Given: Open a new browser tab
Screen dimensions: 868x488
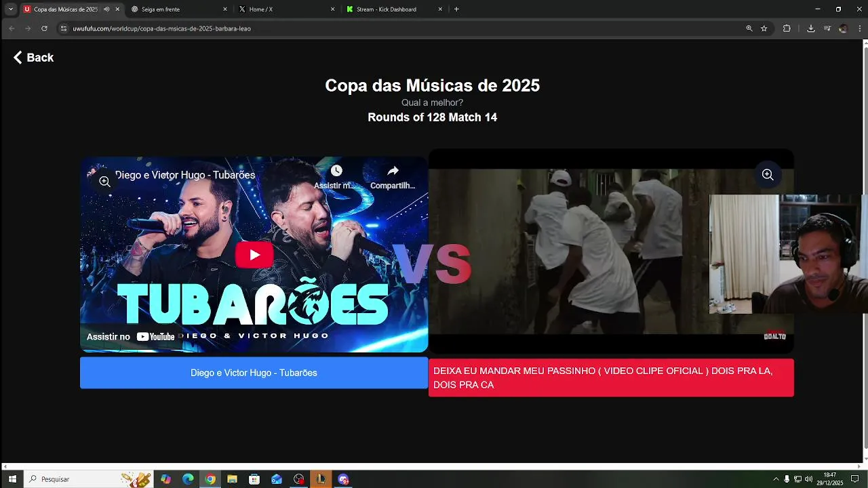Looking at the screenshot, I should 456,9.
